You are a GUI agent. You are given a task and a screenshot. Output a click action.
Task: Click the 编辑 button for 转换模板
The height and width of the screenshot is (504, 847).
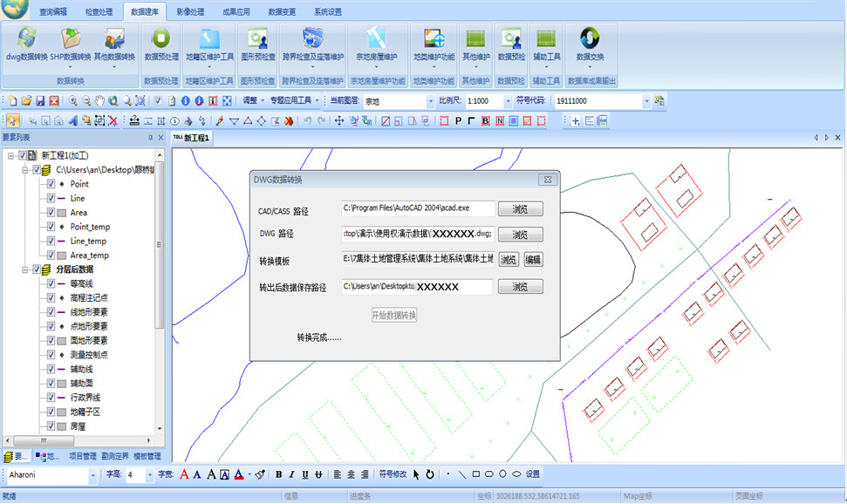(532, 260)
